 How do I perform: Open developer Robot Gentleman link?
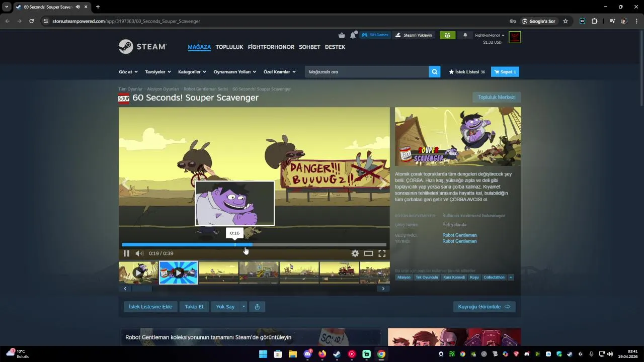click(x=459, y=235)
